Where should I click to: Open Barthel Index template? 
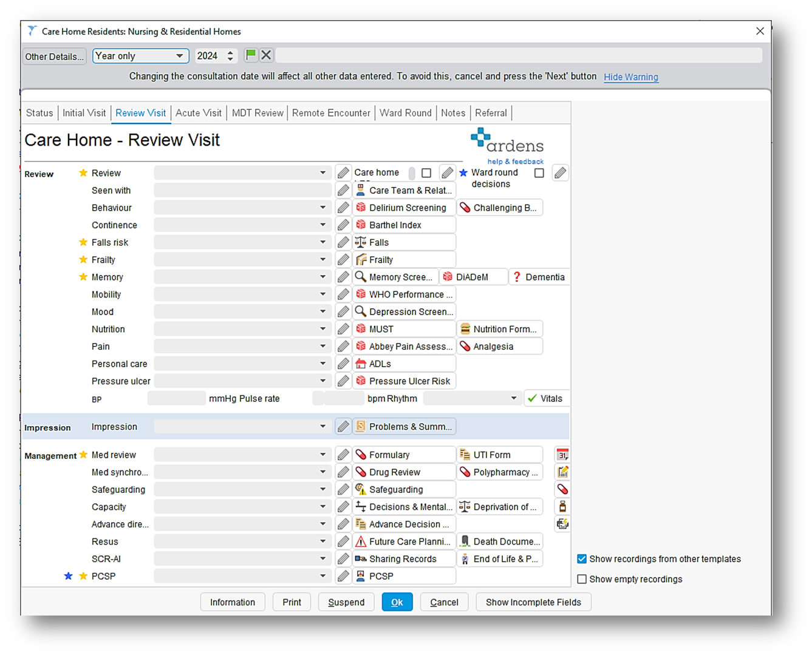click(404, 225)
